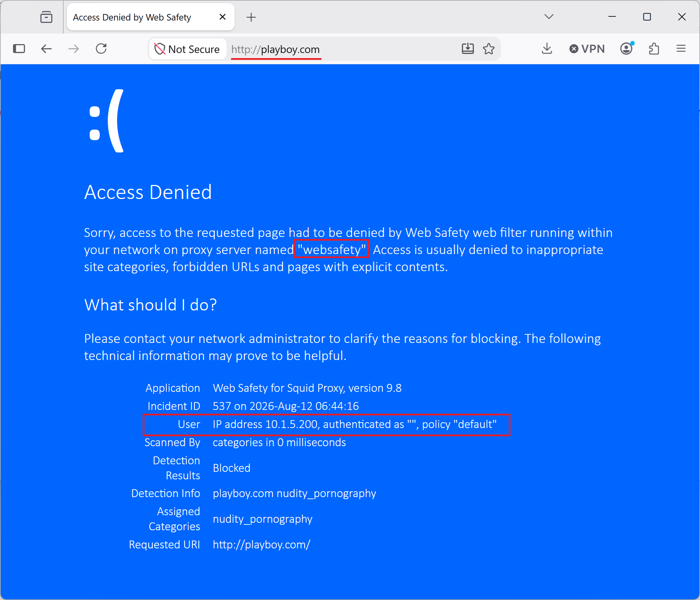The width and height of the screenshot is (700, 600).
Task: Click the IP address 10.1.5.200 user entry
Action: point(355,424)
